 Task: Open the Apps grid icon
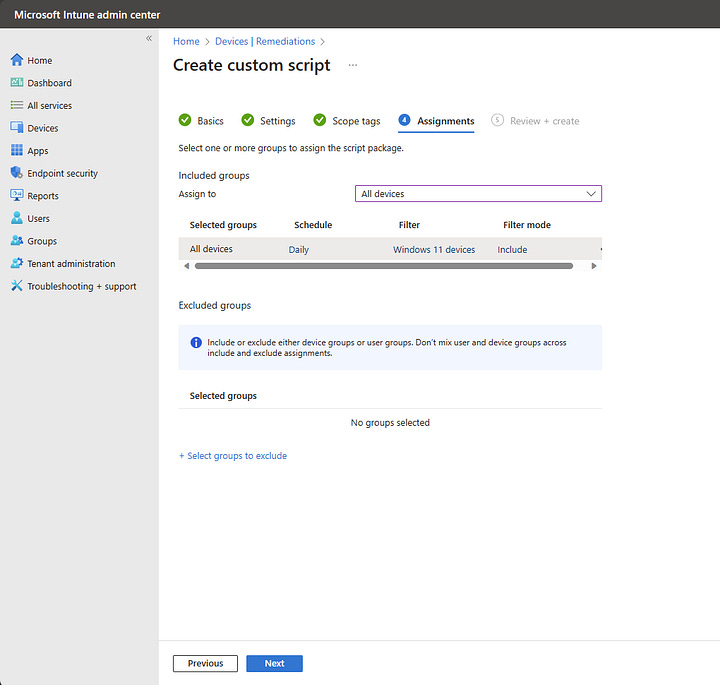point(17,150)
